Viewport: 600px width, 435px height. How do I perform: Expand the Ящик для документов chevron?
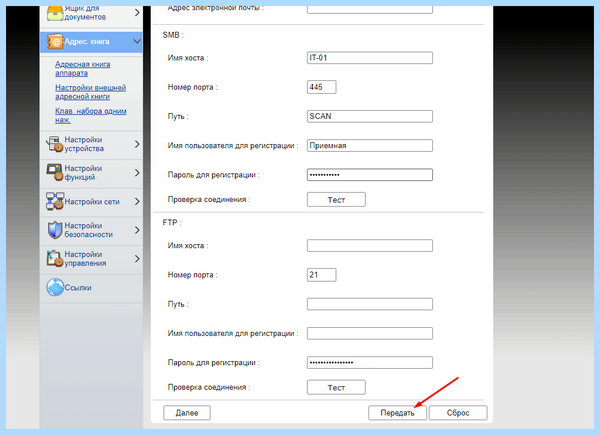137,13
